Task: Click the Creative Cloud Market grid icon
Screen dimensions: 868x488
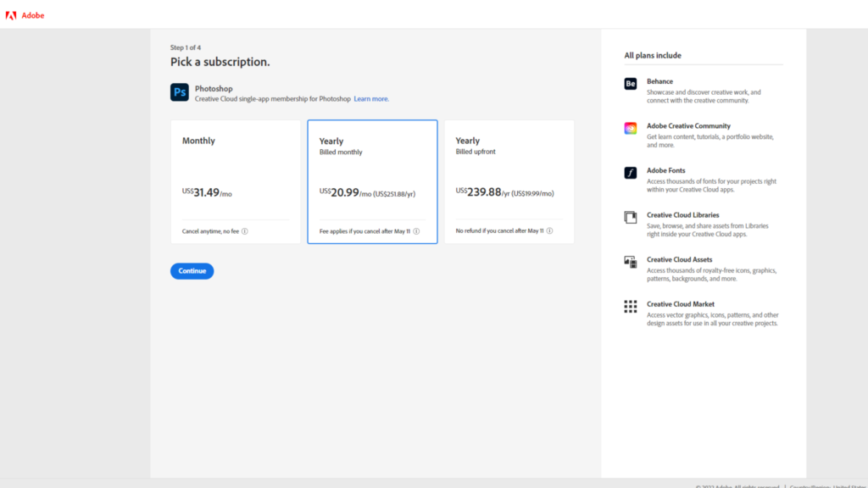Action: click(631, 307)
